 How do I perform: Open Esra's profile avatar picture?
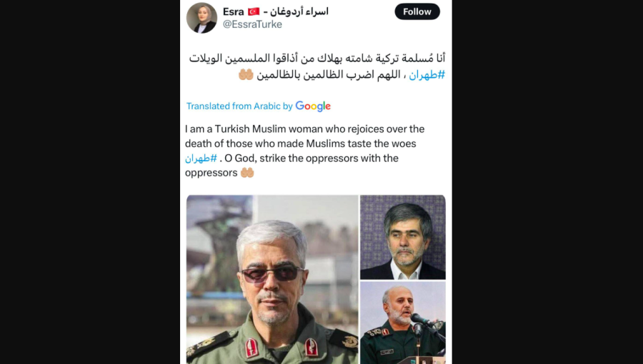(201, 18)
